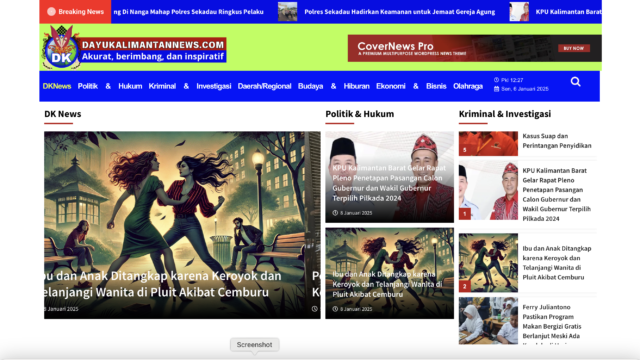This screenshot has width=640, height=360.
Task: Click sidebar thumbnail numbered 2
Action: pyautogui.click(x=488, y=262)
